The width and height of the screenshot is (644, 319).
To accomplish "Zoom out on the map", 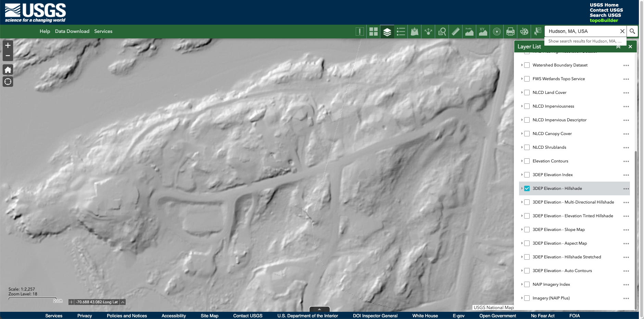I will click(8, 56).
